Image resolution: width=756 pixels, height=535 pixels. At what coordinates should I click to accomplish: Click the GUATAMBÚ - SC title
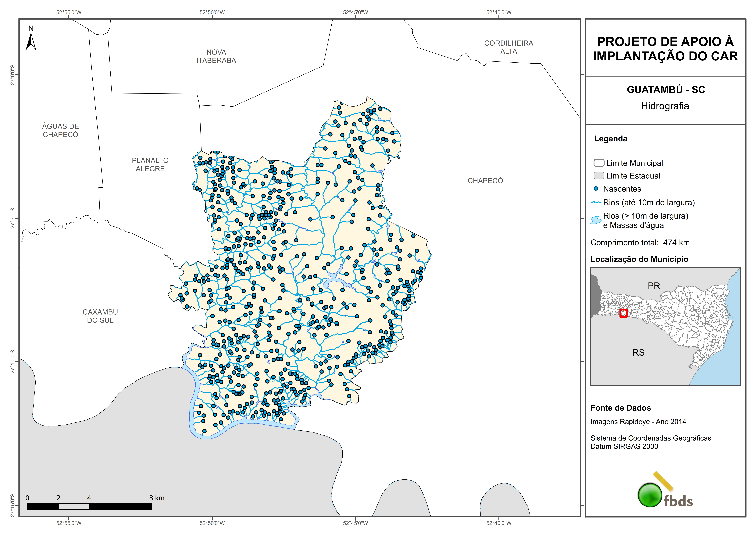pos(665,90)
